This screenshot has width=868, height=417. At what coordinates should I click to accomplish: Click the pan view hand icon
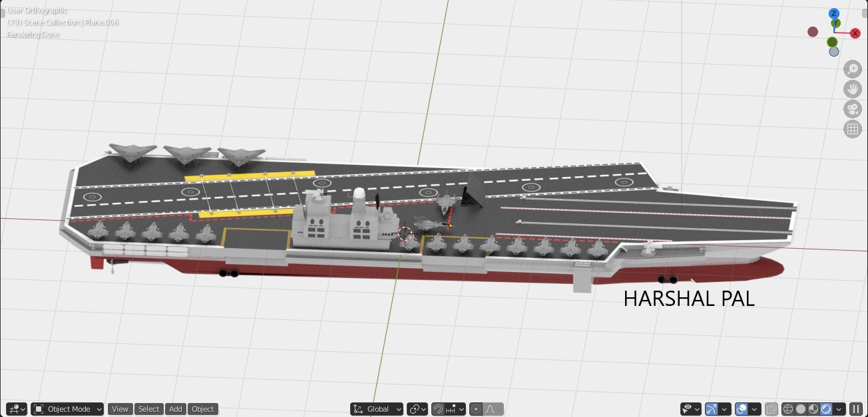pyautogui.click(x=853, y=88)
